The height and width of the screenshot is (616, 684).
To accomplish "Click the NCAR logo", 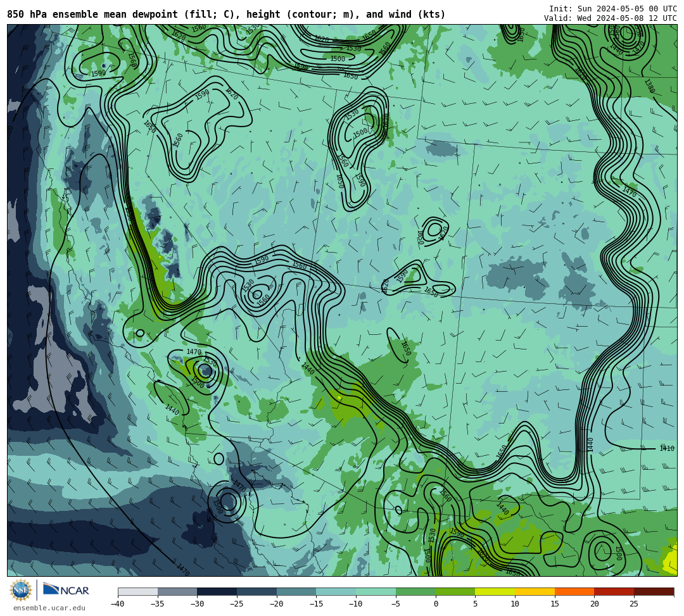I will coord(66,590).
